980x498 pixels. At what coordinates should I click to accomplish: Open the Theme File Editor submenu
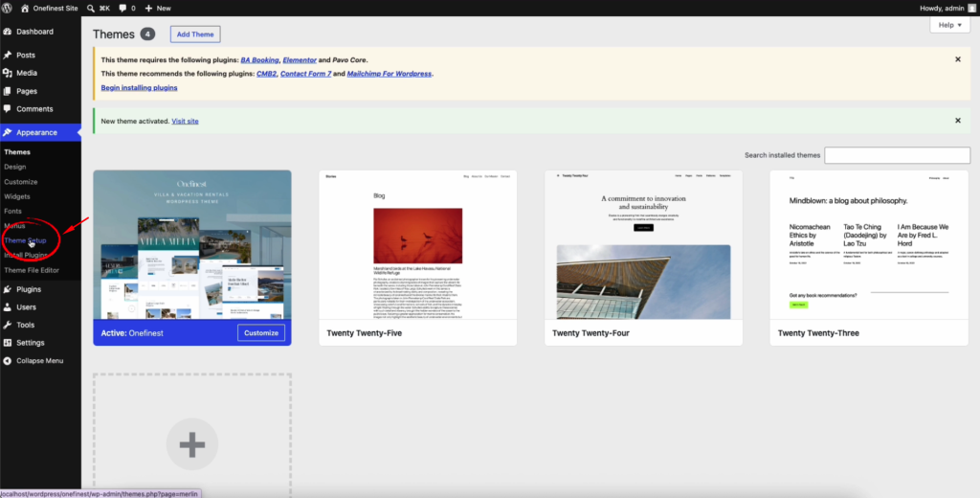[32, 270]
